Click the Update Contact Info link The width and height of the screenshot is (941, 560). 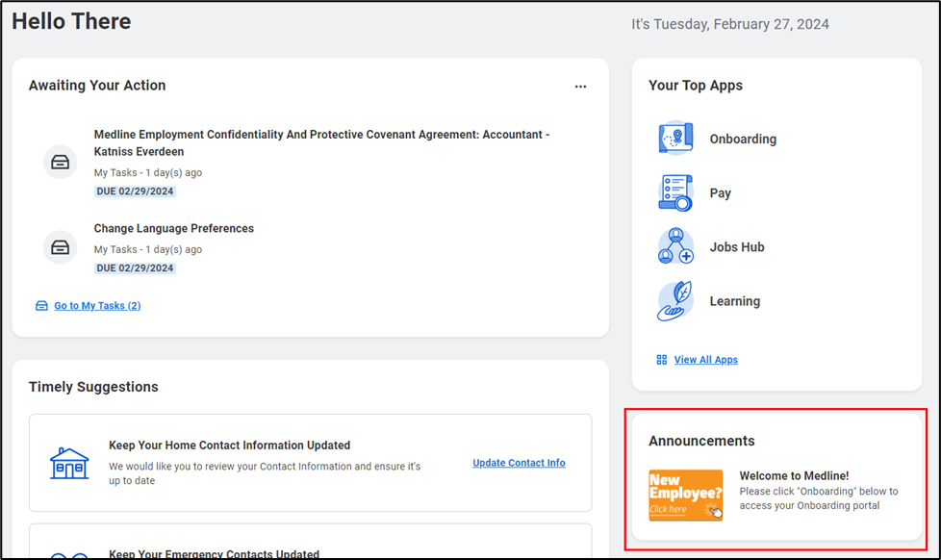coord(519,463)
